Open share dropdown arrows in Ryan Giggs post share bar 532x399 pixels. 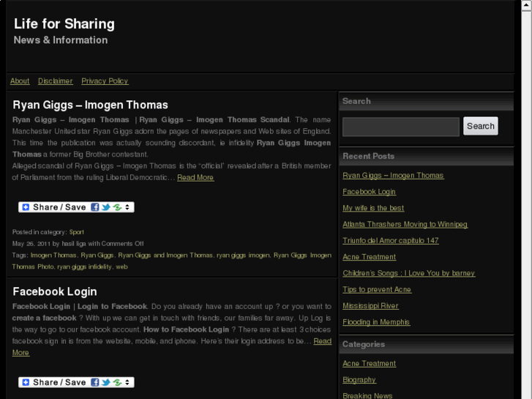pos(127,207)
